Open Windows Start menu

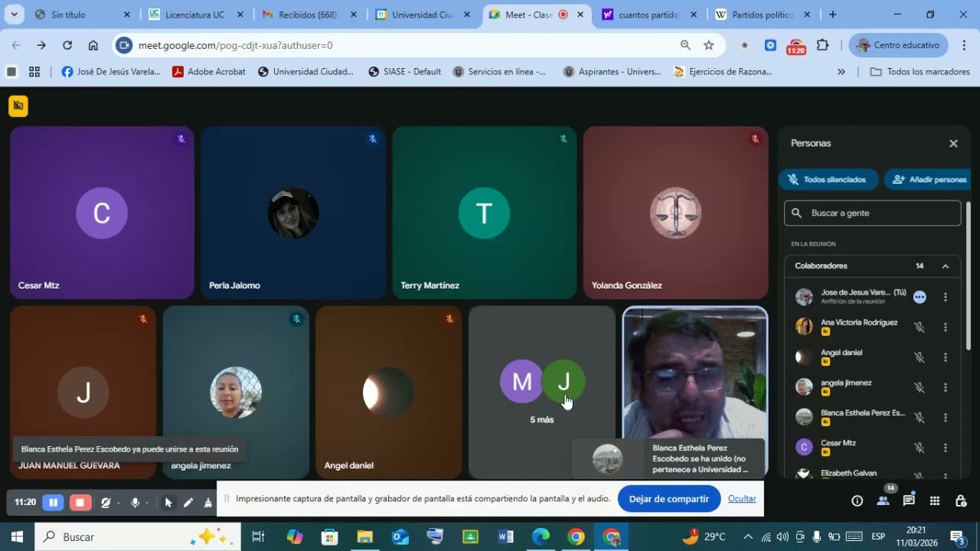17,537
